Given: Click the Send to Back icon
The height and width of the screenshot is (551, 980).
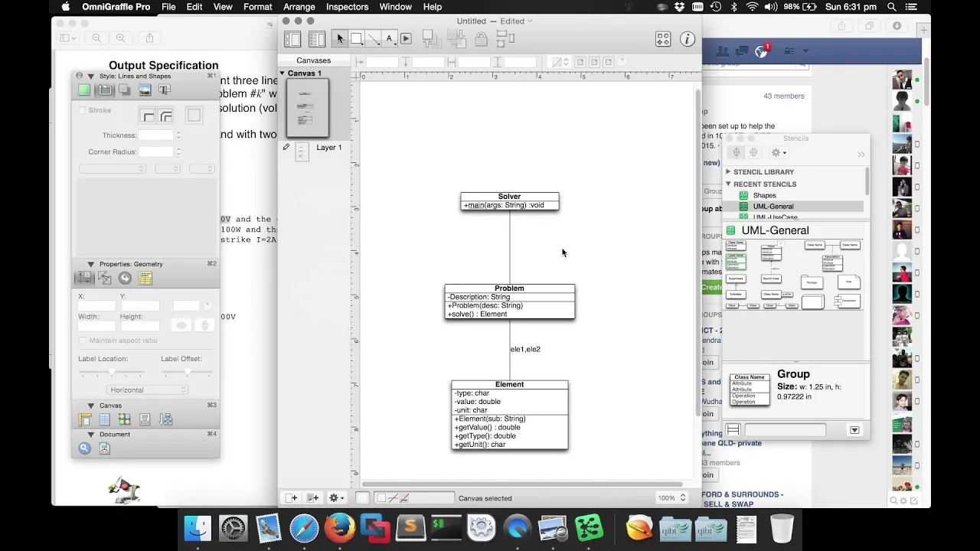Looking at the screenshot, I should click(456, 38).
